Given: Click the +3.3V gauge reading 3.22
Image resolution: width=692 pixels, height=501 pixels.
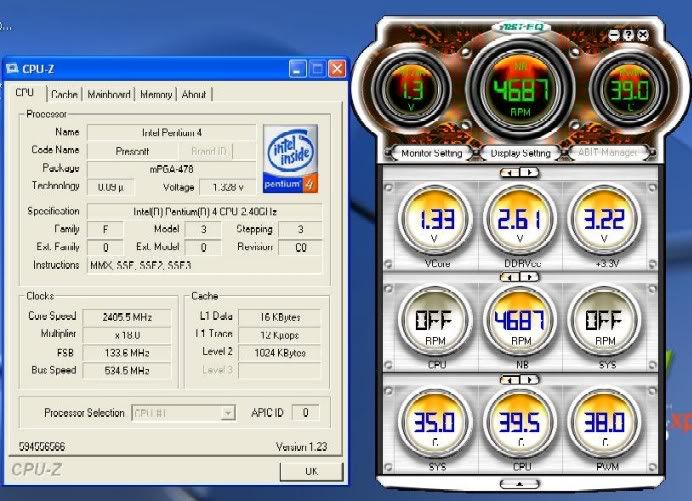Looking at the screenshot, I should click(604, 220).
